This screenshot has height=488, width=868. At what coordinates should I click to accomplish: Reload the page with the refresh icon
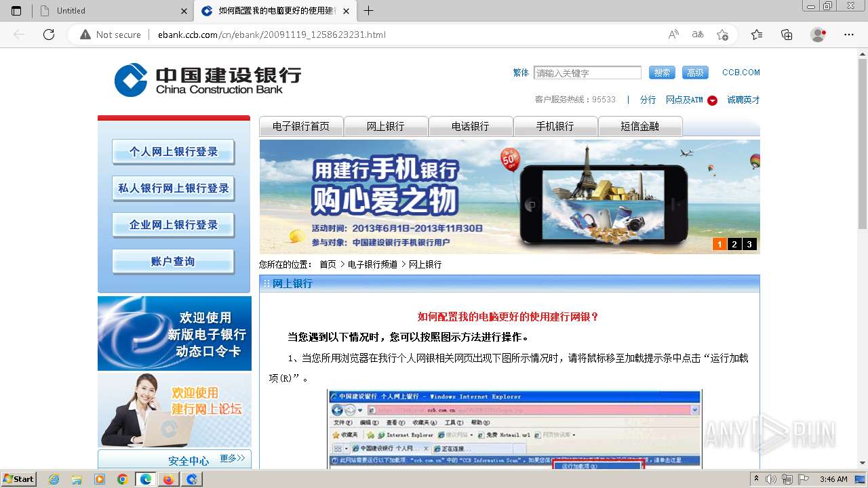tap(49, 35)
